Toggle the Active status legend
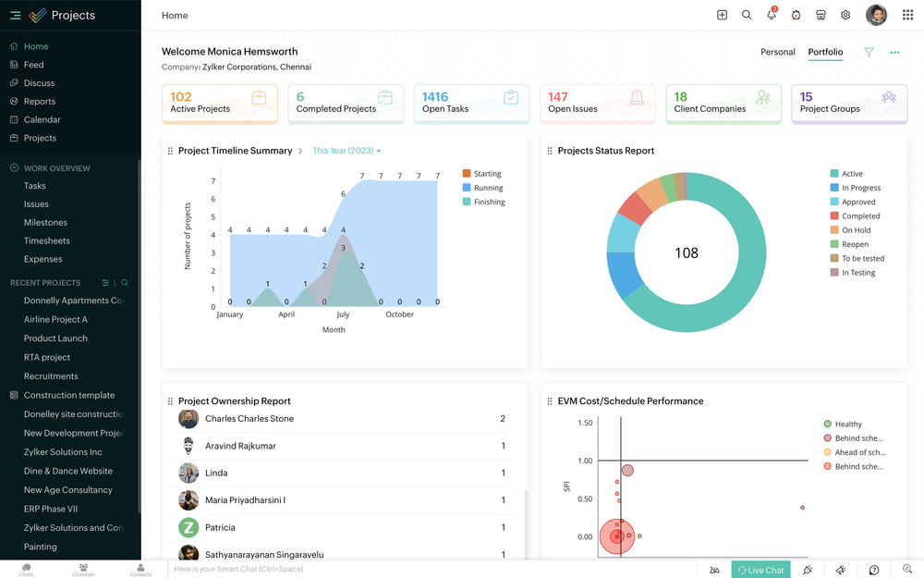The image size is (924, 578). 846,174
